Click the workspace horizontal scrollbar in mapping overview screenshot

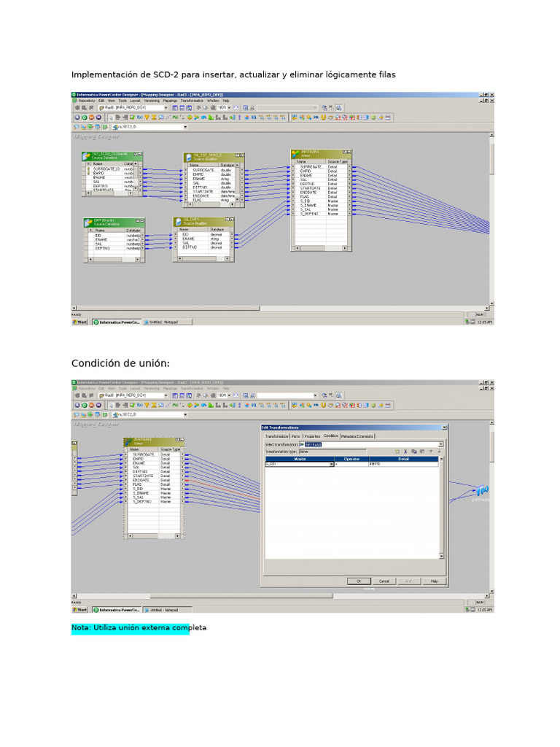pyautogui.click(x=168, y=309)
